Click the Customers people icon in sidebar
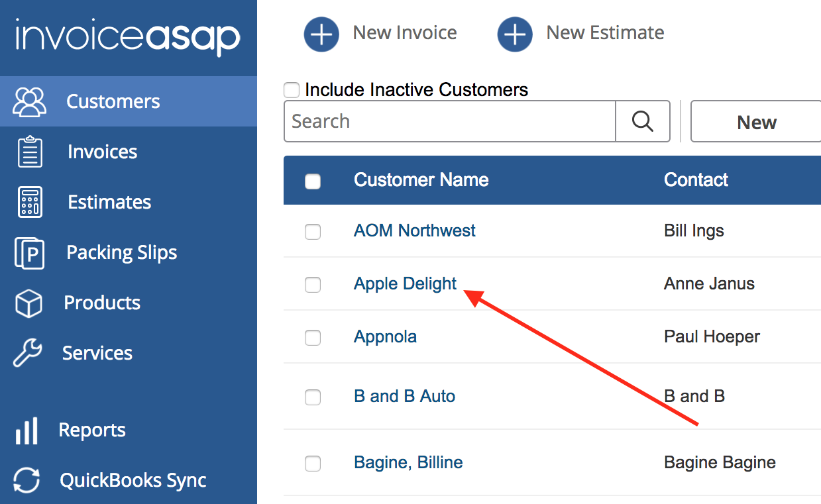 pyautogui.click(x=30, y=101)
